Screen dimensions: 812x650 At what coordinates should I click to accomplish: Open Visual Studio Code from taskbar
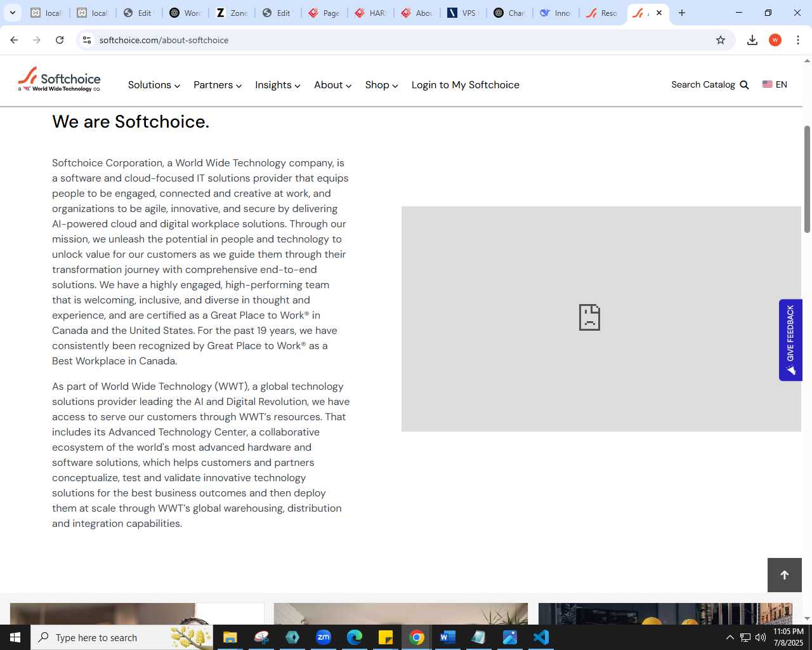tap(541, 637)
